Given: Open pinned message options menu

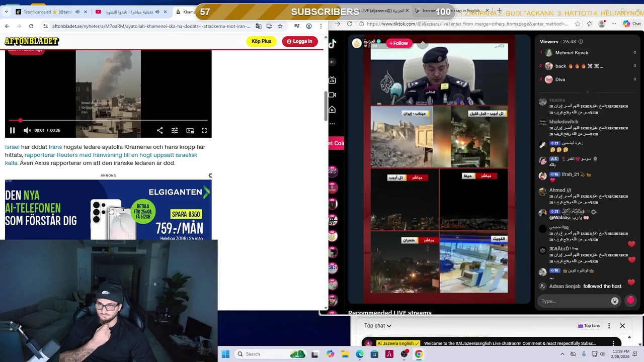Looking at the screenshot, I should point(613,343).
